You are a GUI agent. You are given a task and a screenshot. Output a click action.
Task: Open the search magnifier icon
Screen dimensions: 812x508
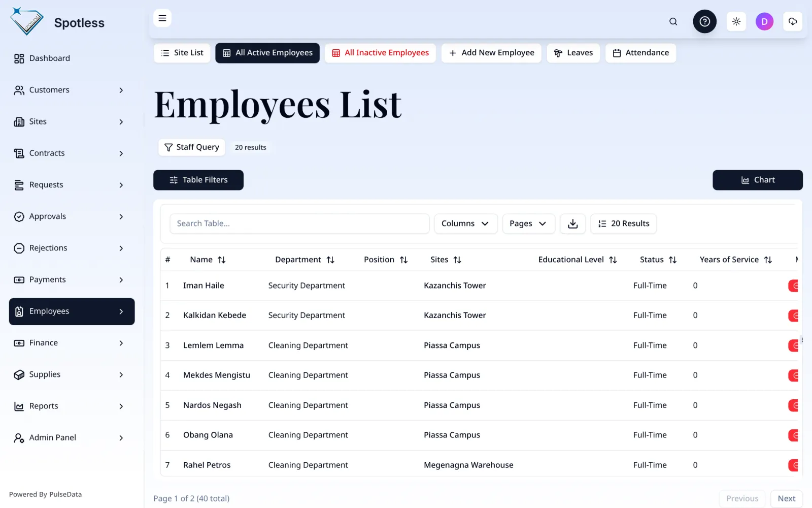pyautogui.click(x=673, y=21)
